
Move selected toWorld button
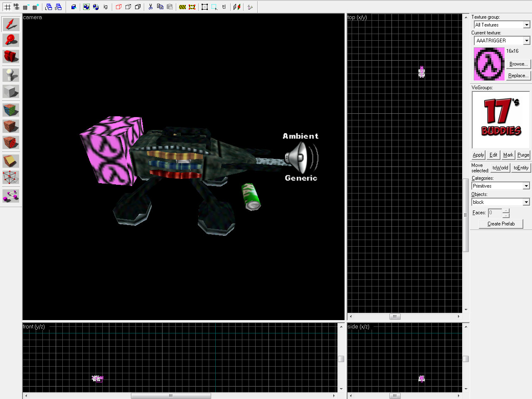(500, 168)
